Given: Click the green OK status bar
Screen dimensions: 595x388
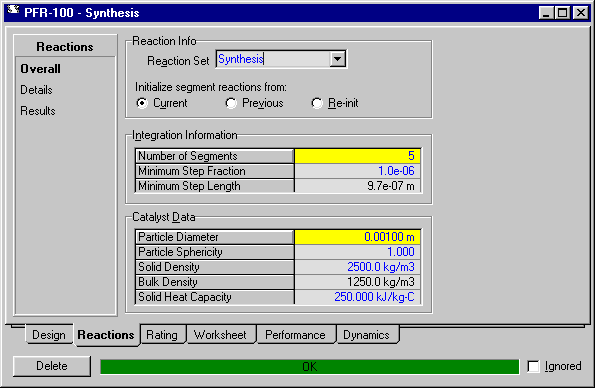Looking at the screenshot, I should [x=309, y=367].
